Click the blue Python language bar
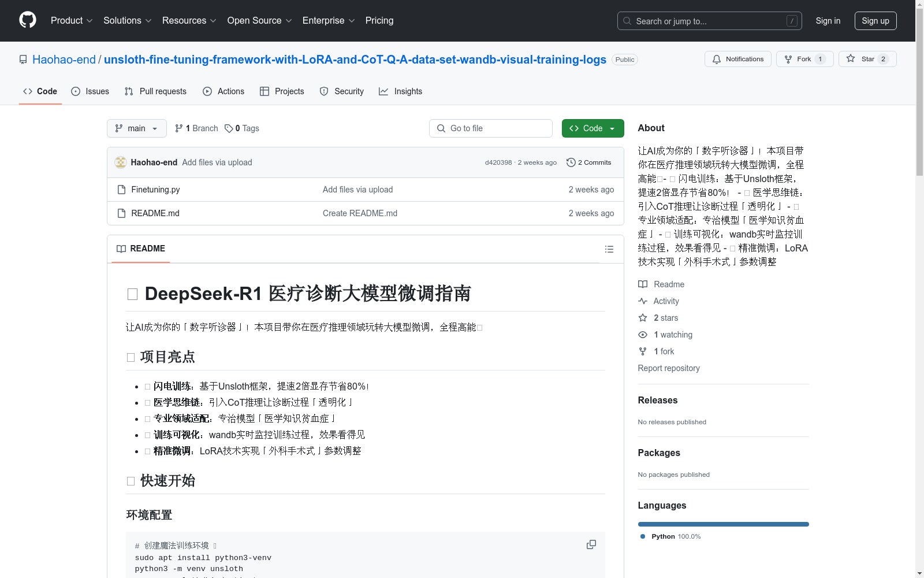Screen dimensions: 924x578 [724, 524]
